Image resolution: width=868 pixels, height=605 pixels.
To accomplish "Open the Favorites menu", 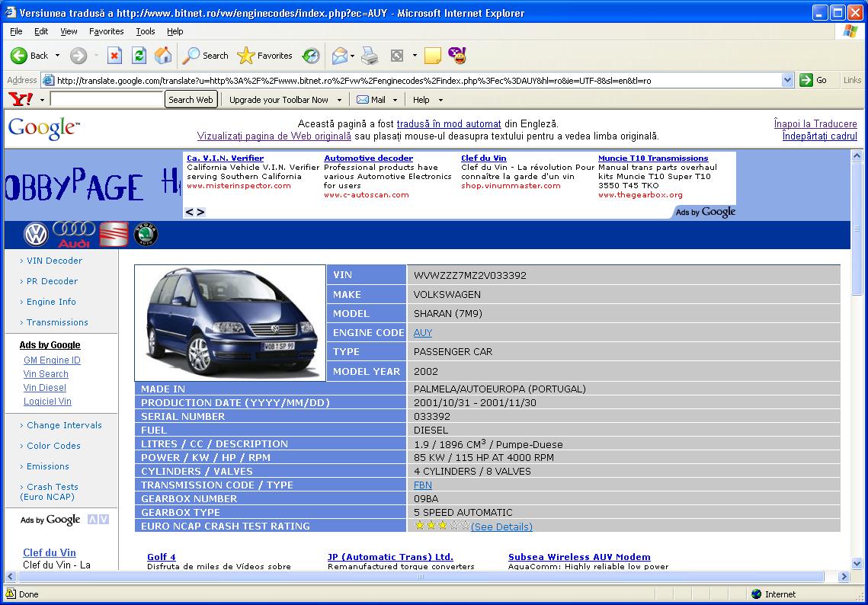I will (106, 31).
